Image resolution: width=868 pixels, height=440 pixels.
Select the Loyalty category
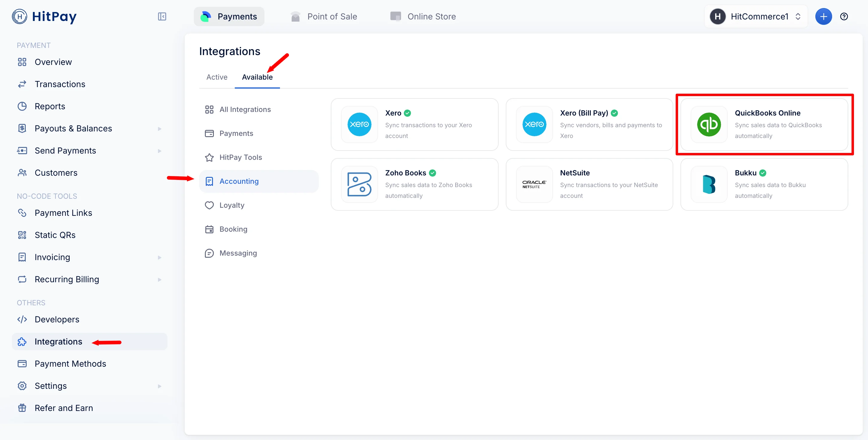pos(258,205)
